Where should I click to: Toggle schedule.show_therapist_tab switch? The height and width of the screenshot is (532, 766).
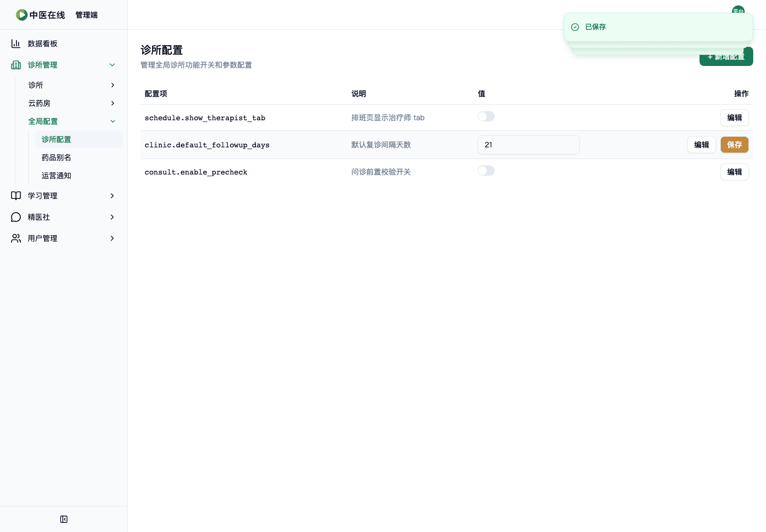(486, 117)
